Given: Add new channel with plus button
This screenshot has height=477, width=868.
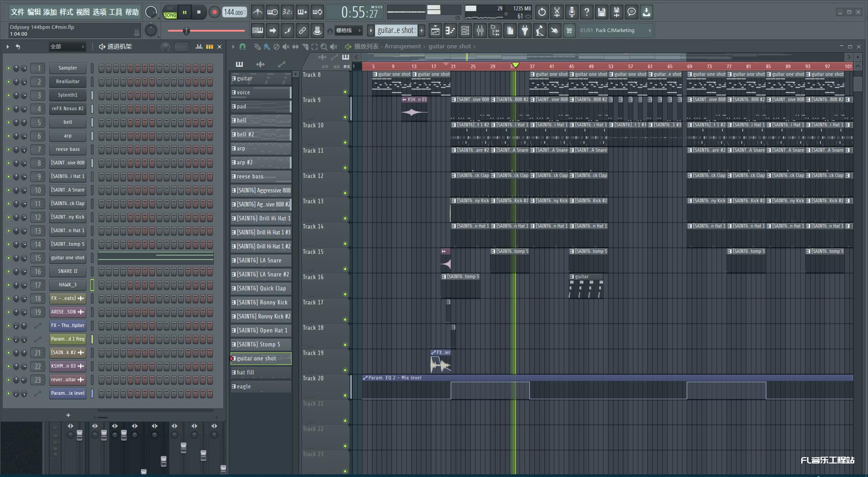Looking at the screenshot, I should (x=68, y=415).
